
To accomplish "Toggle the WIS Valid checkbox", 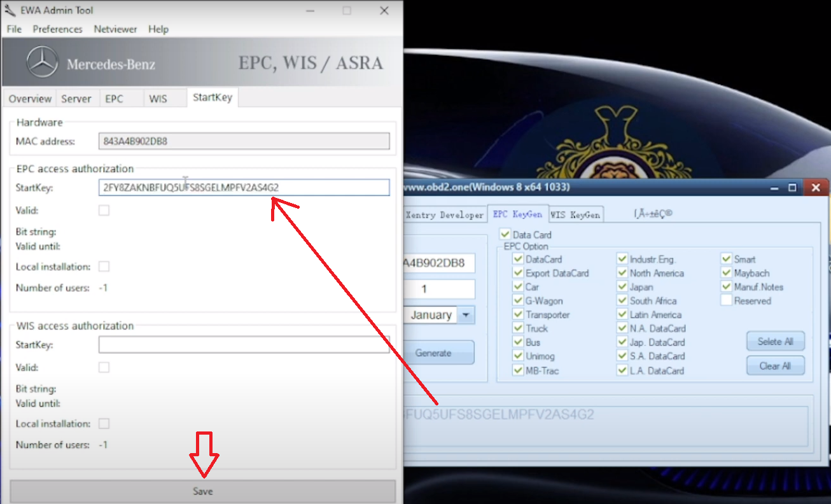I will pos(104,367).
